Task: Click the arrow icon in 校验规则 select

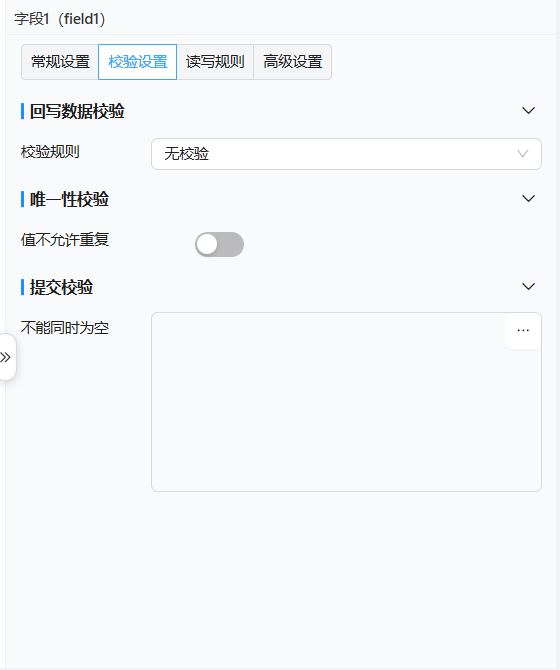Action: coord(523,154)
